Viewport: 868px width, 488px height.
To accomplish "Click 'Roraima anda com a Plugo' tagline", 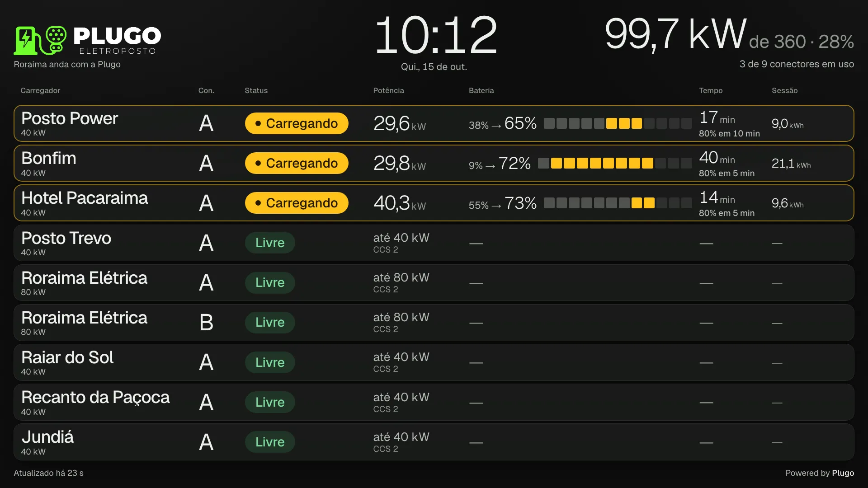I will pyautogui.click(x=67, y=64).
